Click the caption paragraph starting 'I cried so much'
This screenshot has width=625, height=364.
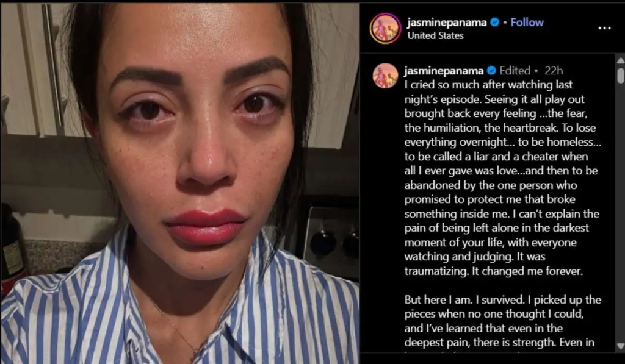(x=503, y=178)
